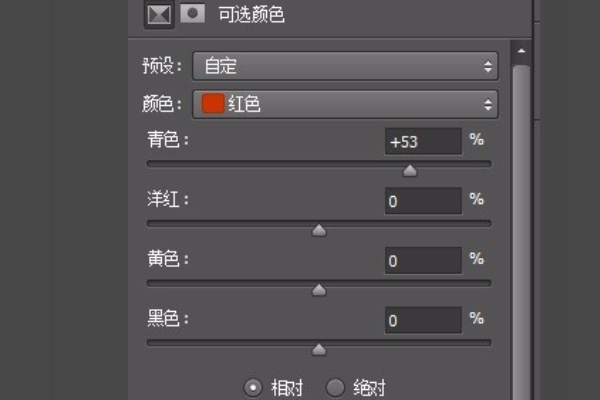Click the 青色 value field showing +53

423,142
